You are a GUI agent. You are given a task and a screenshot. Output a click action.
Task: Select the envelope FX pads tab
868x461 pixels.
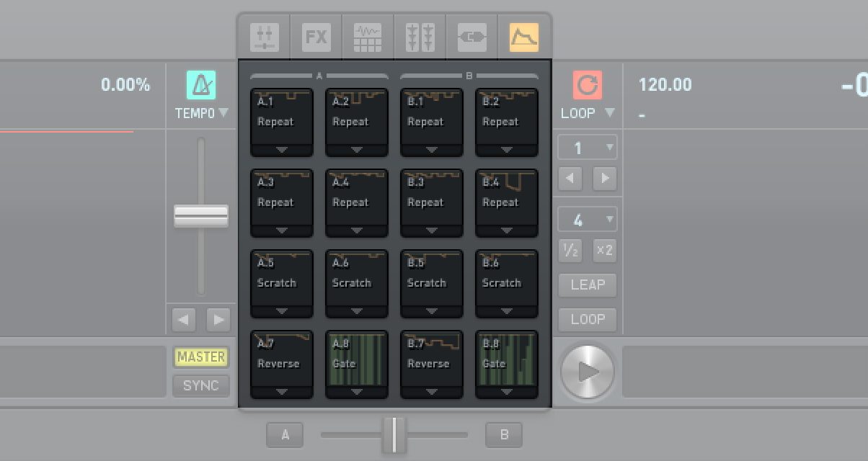click(524, 37)
